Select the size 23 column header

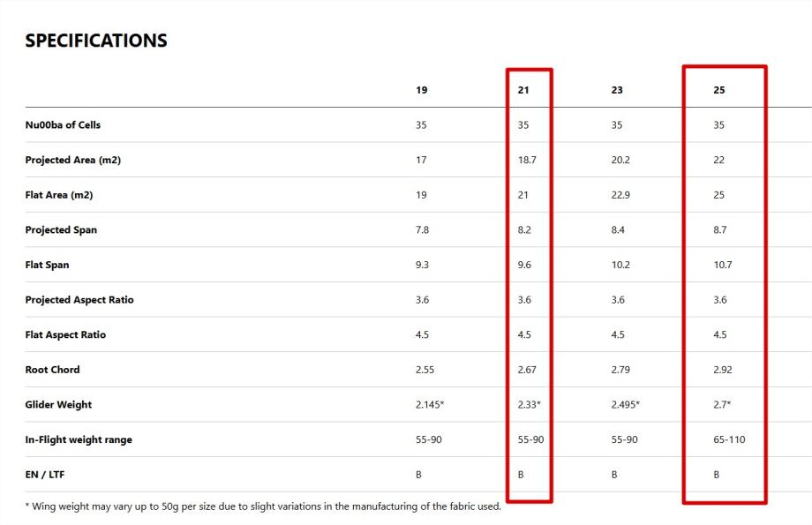click(x=616, y=90)
